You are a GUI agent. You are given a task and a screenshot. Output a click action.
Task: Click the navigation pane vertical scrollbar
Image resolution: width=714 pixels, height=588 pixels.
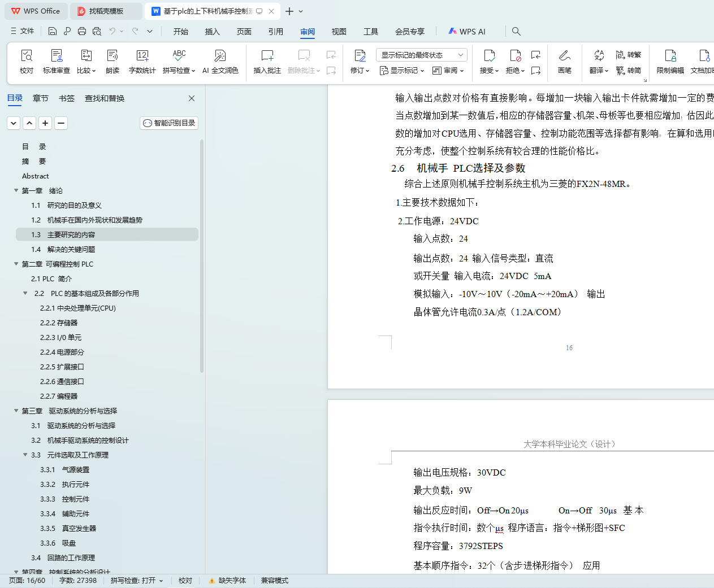click(202, 257)
